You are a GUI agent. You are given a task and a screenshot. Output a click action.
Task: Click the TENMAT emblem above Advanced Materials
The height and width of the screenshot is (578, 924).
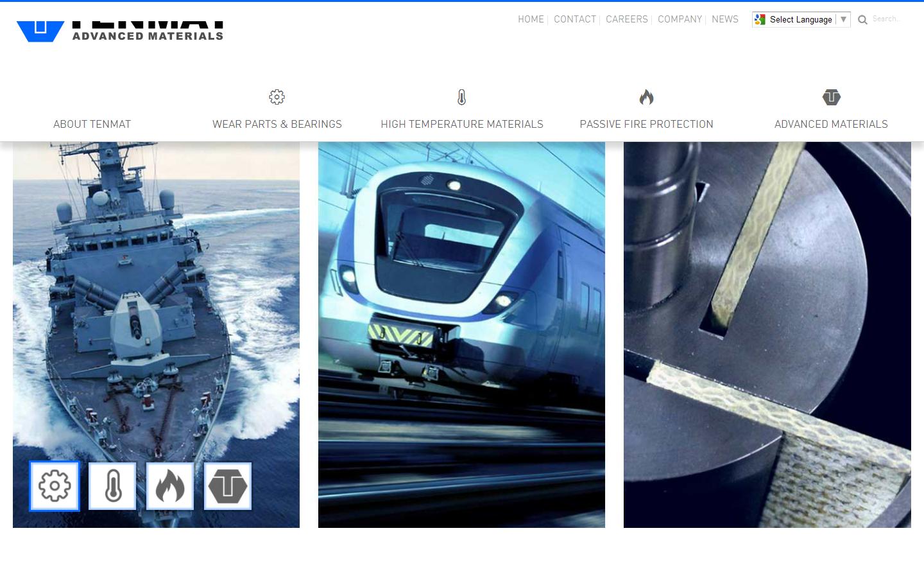[x=831, y=98]
